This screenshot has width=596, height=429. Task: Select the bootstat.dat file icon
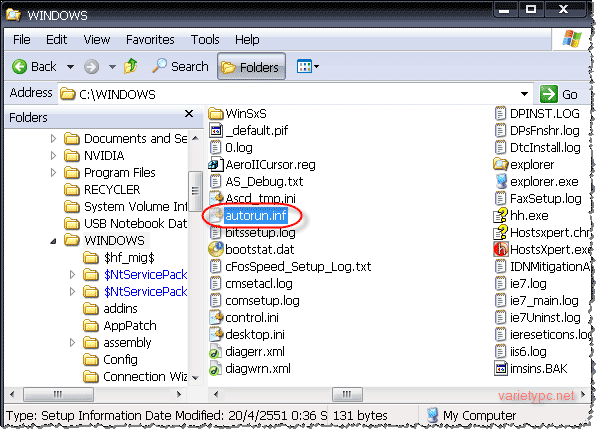pyautogui.click(x=216, y=249)
